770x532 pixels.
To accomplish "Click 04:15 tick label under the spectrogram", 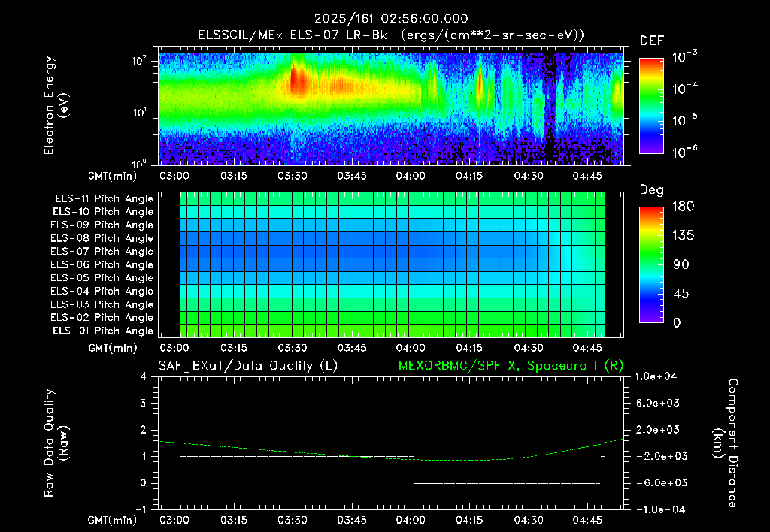I will pyautogui.click(x=469, y=176).
